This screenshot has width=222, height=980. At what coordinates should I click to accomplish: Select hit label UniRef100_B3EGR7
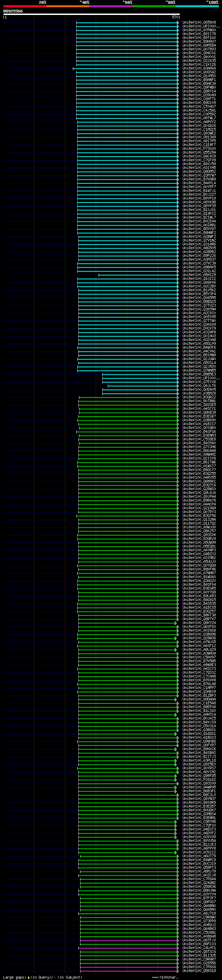point(199,416)
